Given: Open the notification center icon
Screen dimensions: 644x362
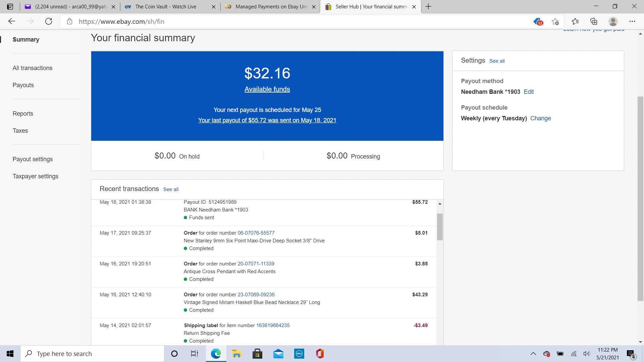Looking at the screenshot, I should [631, 354].
